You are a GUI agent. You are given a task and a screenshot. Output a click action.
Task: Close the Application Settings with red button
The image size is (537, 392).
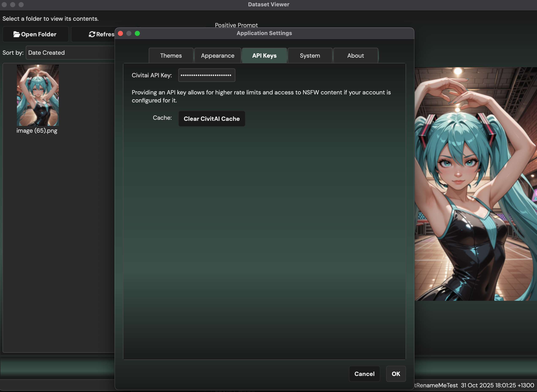coord(120,33)
